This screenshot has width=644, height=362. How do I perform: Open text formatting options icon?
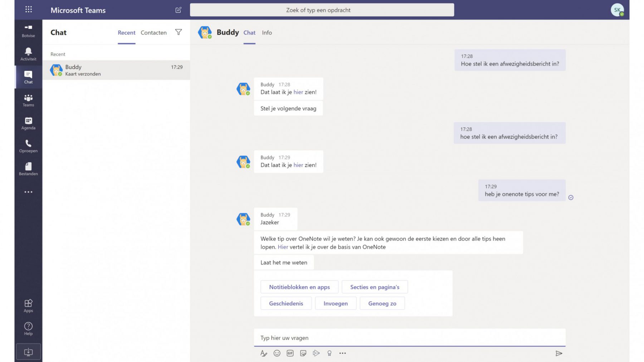point(264,353)
